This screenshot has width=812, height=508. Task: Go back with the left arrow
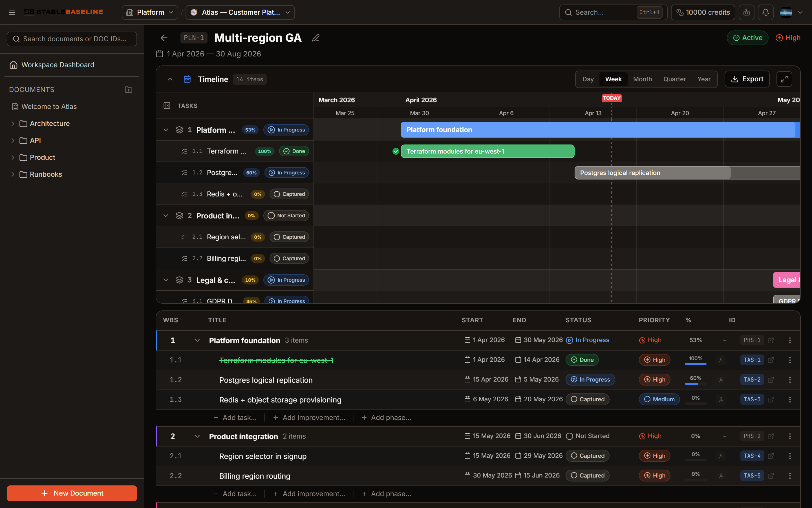tap(164, 38)
